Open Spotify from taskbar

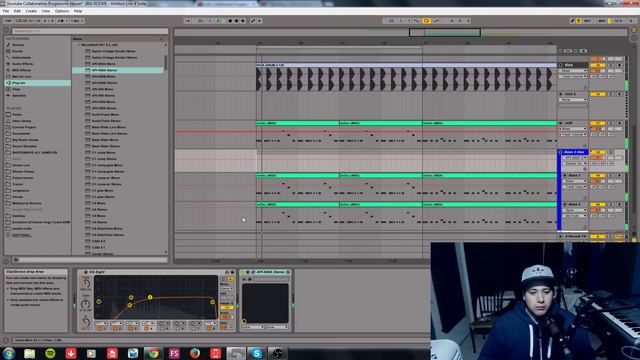pos(50,353)
